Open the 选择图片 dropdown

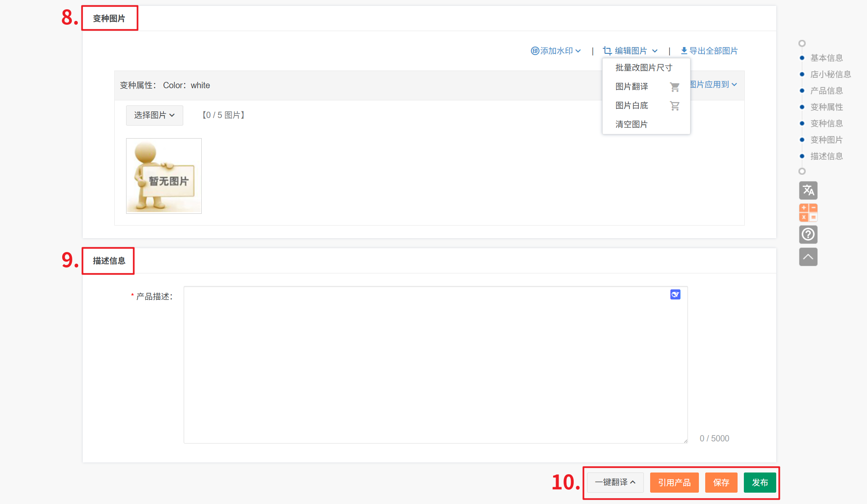click(154, 115)
